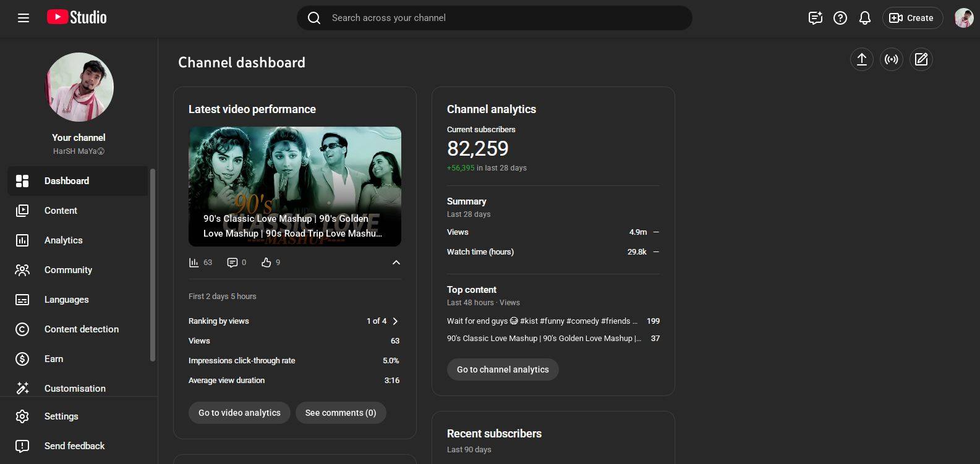Open Settings in the sidebar
Image resolution: width=980 pixels, height=464 pixels.
pyautogui.click(x=61, y=416)
